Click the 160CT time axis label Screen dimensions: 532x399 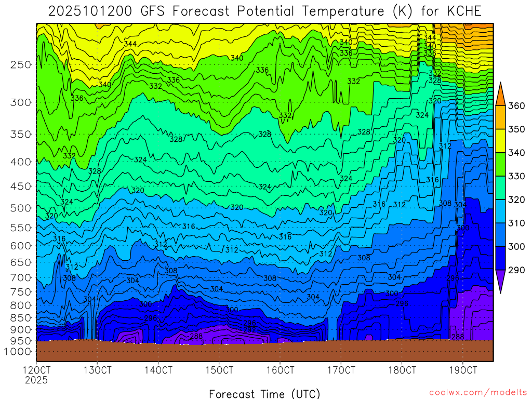coord(280,370)
